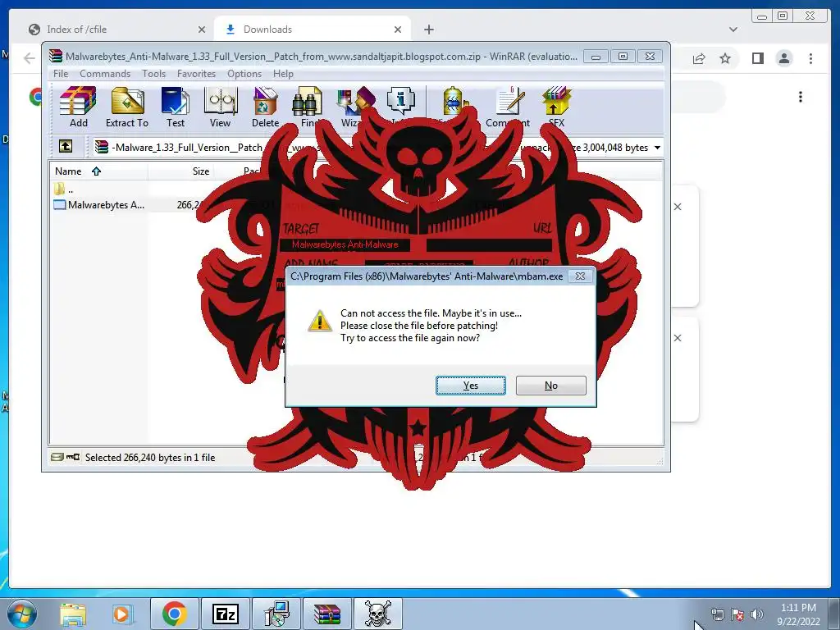The height and width of the screenshot is (630, 840).
Task: Switch to Chrome in the taskbar
Action: [174, 614]
